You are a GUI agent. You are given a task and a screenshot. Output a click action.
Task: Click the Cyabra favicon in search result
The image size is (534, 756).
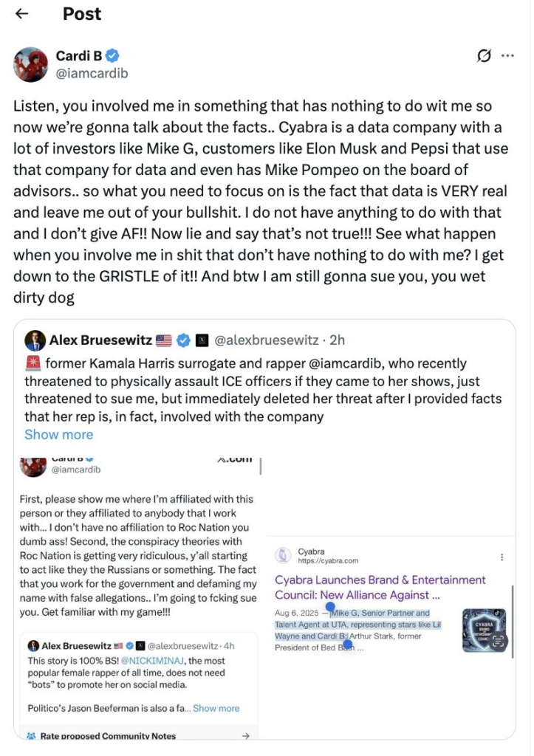coord(282,555)
